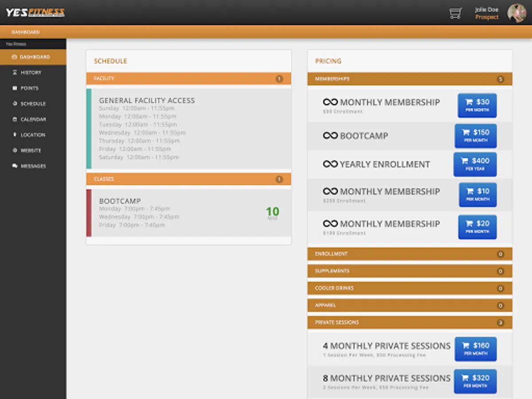Click the Website globe icon
This screenshot has width=532, height=399.
15,150
